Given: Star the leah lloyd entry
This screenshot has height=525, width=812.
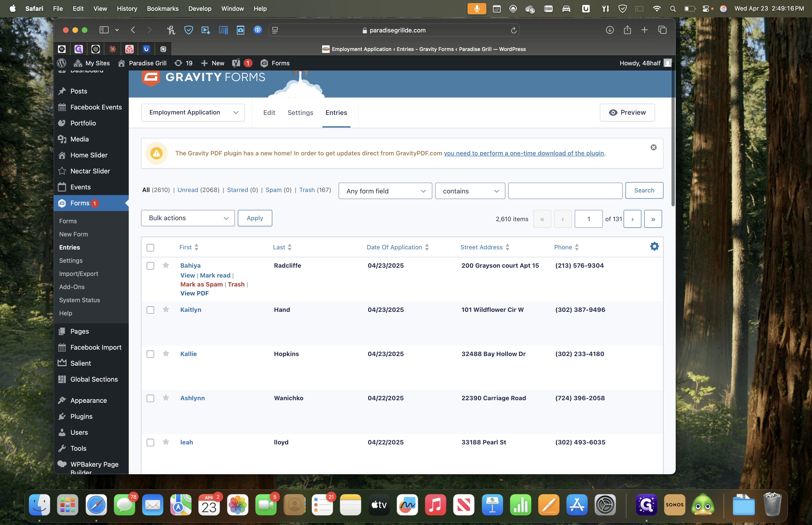Looking at the screenshot, I should tap(166, 442).
